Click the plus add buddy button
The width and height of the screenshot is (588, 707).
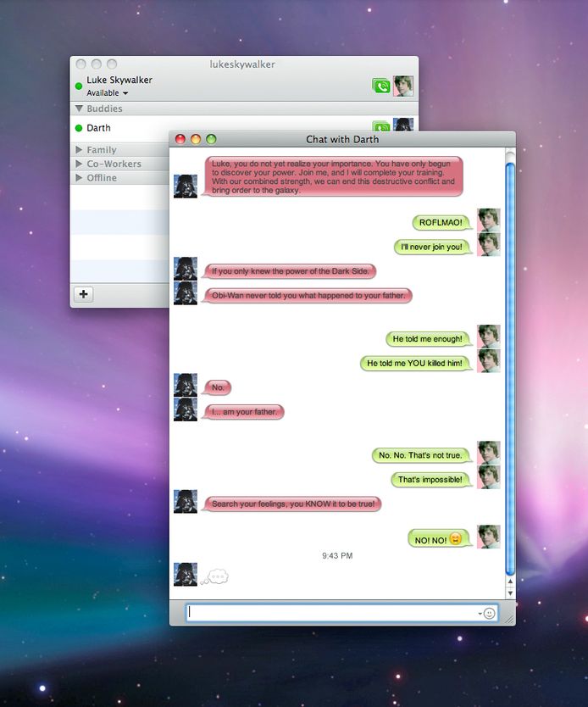coord(83,294)
